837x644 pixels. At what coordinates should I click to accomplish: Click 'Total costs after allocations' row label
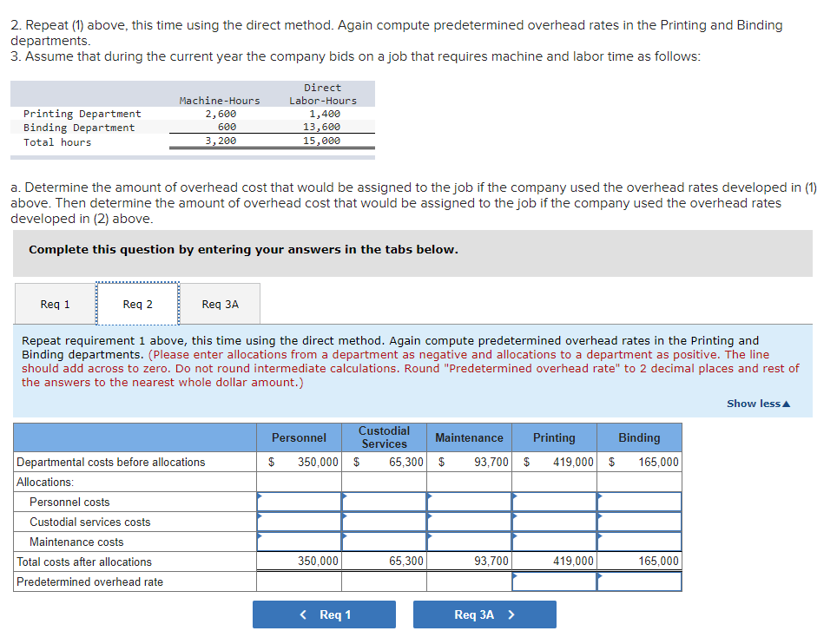(x=84, y=562)
